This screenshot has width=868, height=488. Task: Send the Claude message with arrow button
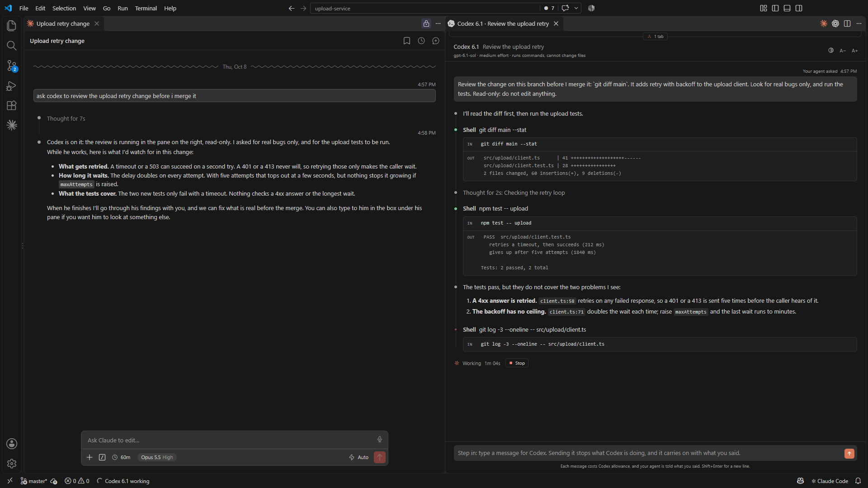(x=380, y=457)
